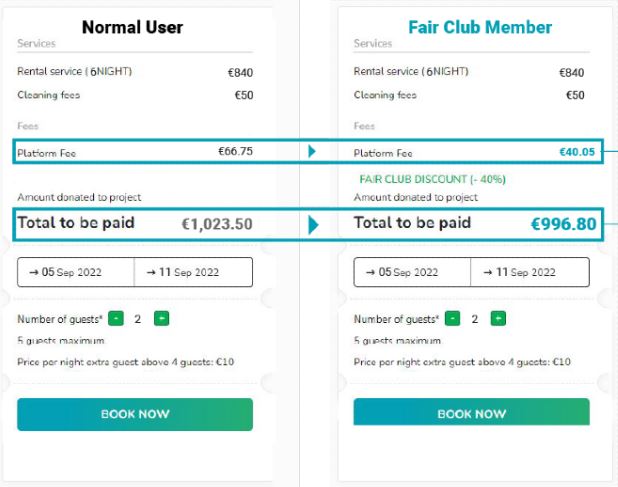Click the Fair Club Member heading
The height and width of the screenshot is (487, 618).
480,27
